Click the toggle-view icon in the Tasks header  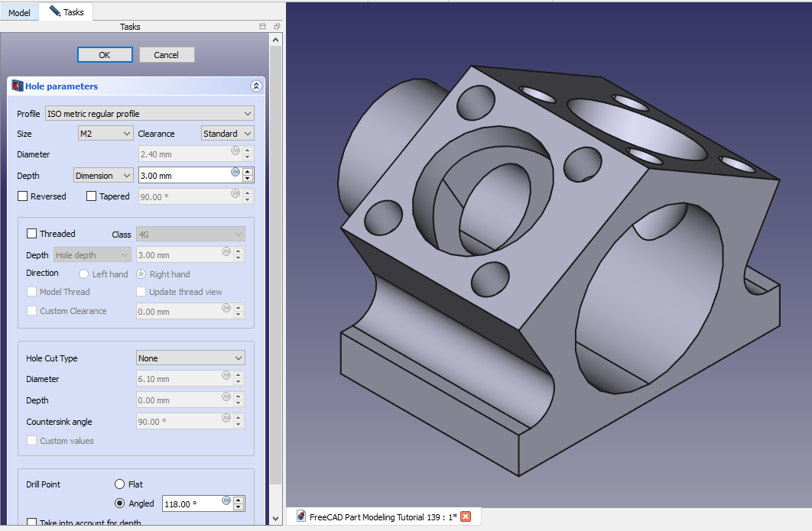[263, 27]
